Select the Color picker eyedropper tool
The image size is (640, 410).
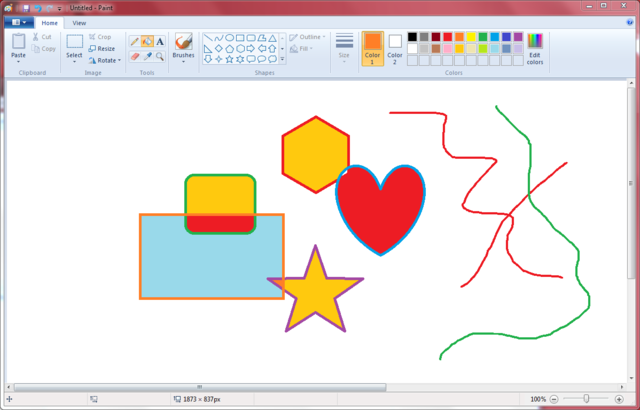click(147, 56)
